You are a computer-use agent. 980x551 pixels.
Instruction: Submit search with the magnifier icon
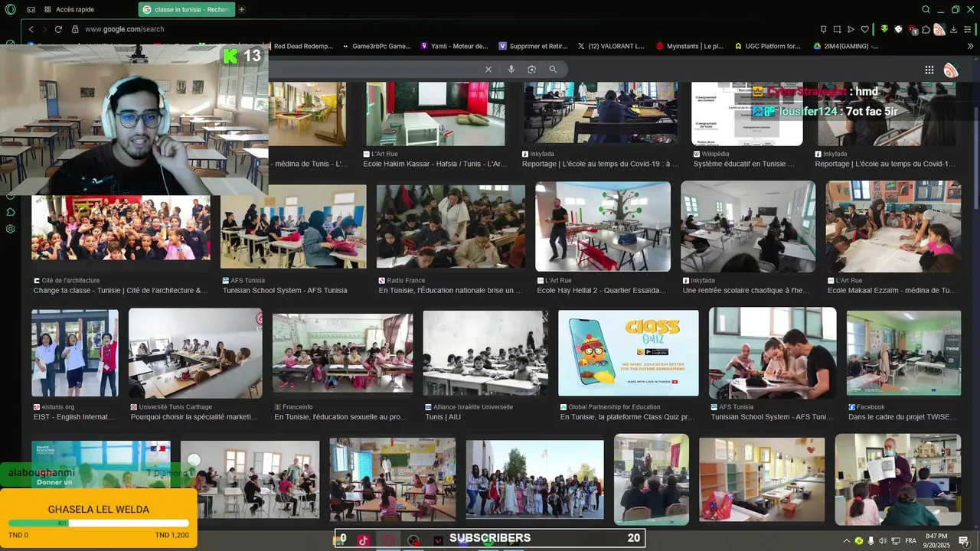[553, 70]
